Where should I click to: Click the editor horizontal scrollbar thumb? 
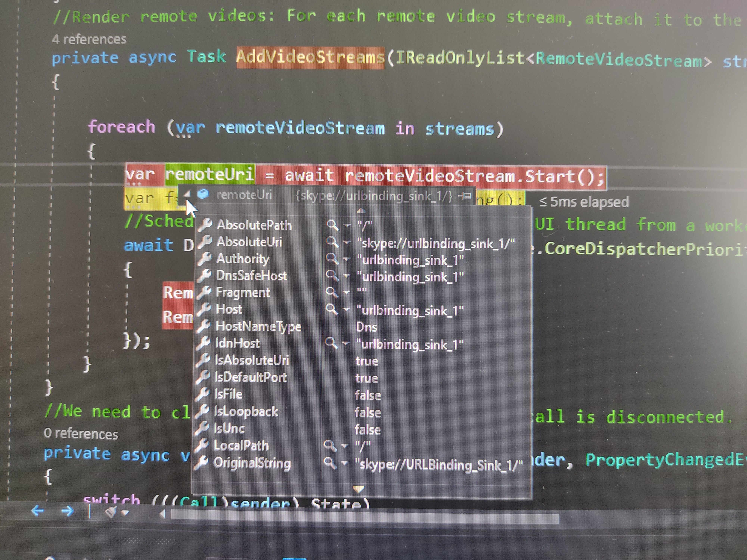click(365, 517)
